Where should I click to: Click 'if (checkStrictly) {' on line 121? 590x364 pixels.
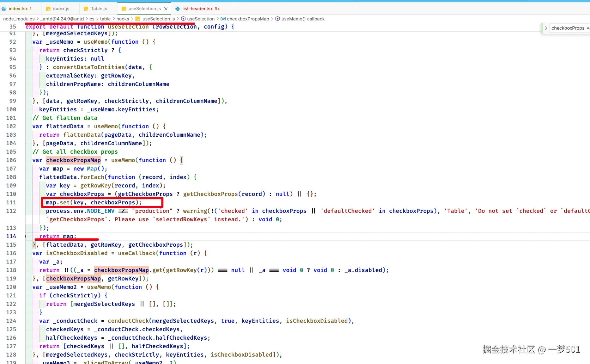(x=73, y=296)
